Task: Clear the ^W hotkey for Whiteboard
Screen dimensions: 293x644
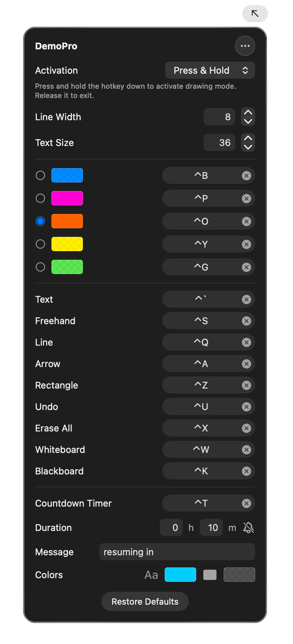Action: pos(247,449)
